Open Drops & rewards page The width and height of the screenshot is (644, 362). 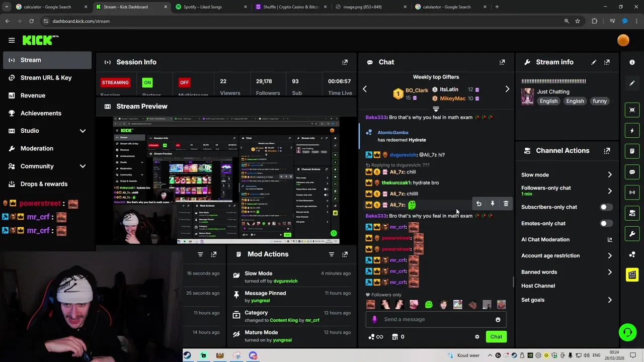(47, 184)
